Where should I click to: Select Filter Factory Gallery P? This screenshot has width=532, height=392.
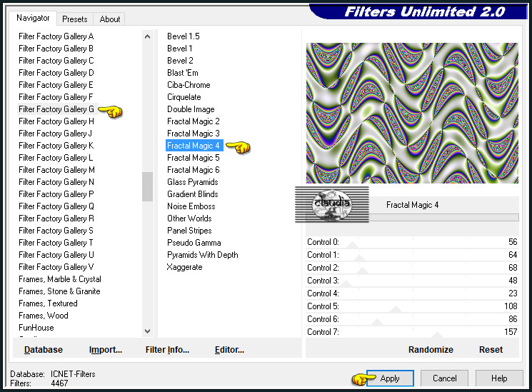[x=56, y=194]
